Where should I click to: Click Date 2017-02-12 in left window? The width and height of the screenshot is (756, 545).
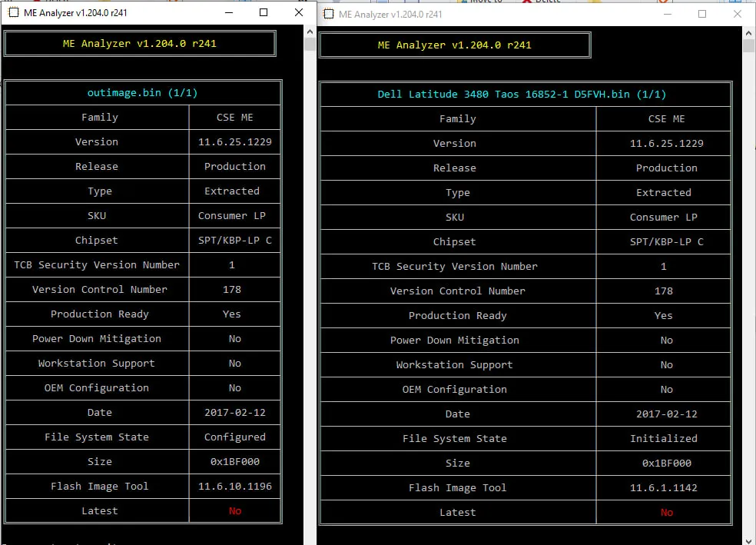pyautogui.click(x=235, y=412)
